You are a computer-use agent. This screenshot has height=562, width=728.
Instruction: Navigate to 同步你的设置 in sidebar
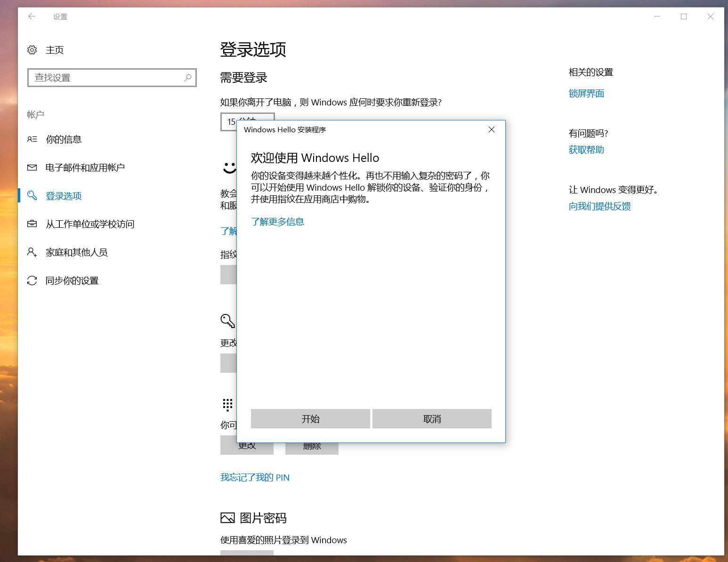72,281
